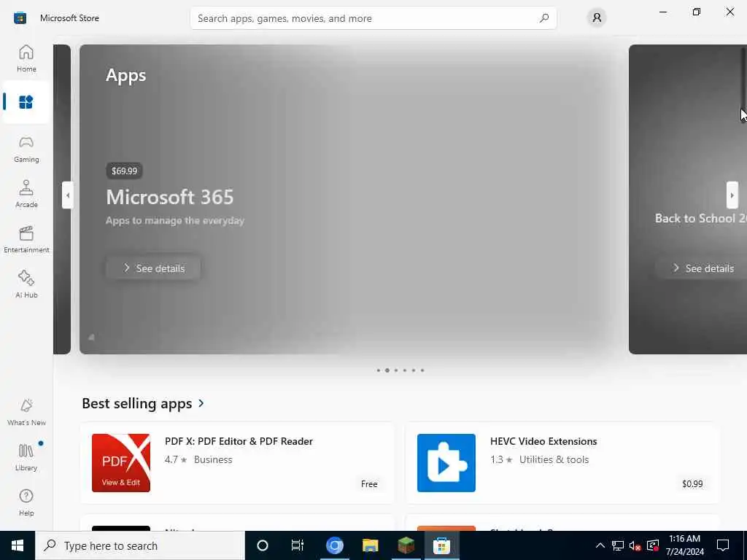Viewport: 747px width, 560px height.
Task: Open the blue browser icon on the taskbar
Action: point(334,545)
